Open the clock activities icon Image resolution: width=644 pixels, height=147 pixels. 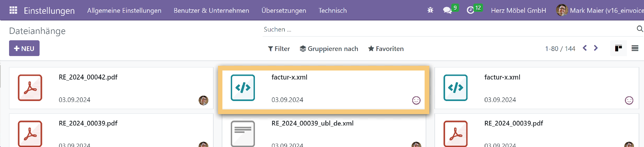pos(471,10)
